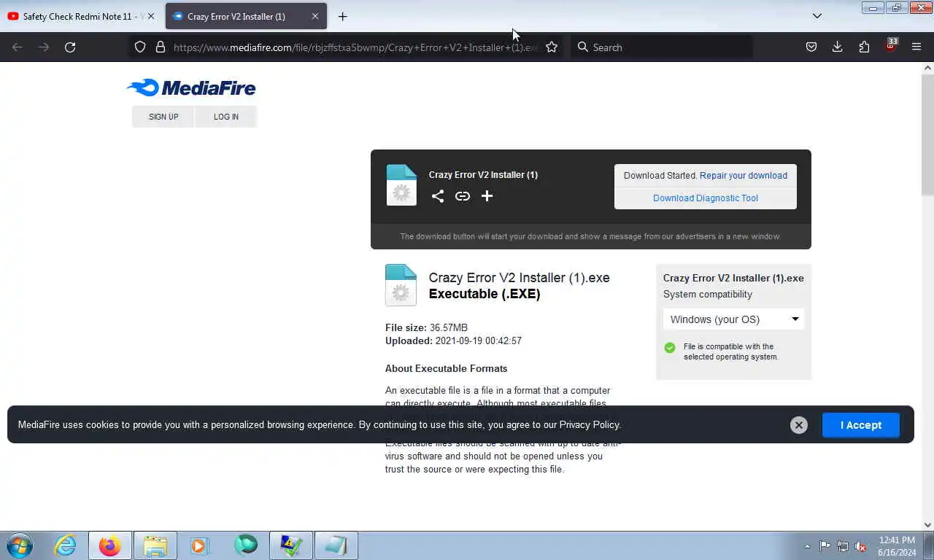Click the browser forward arrow
Image resolution: width=934 pixels, height=560 pixels.
44,47
